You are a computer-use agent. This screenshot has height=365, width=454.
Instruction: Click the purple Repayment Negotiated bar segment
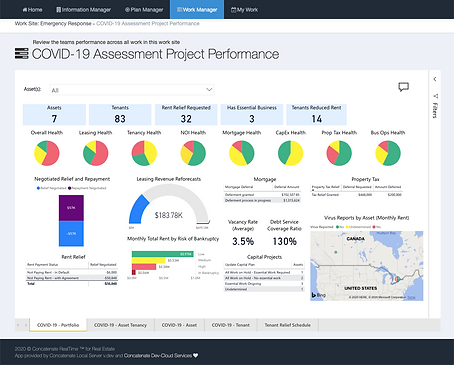[x=71, y=208]
